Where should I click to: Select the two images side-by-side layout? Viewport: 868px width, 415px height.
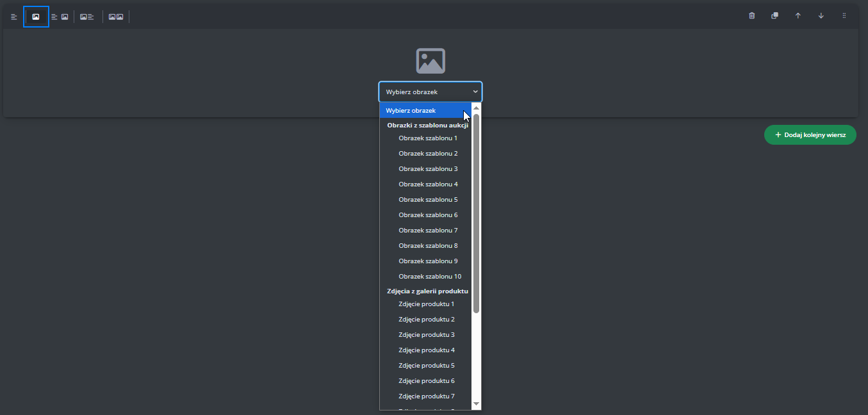click(115, 17)
